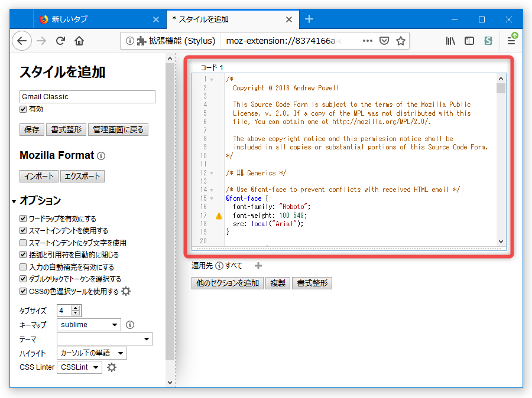Open the キーマップ sublime dropdown
532x398 pixels.
coord(89,325)
